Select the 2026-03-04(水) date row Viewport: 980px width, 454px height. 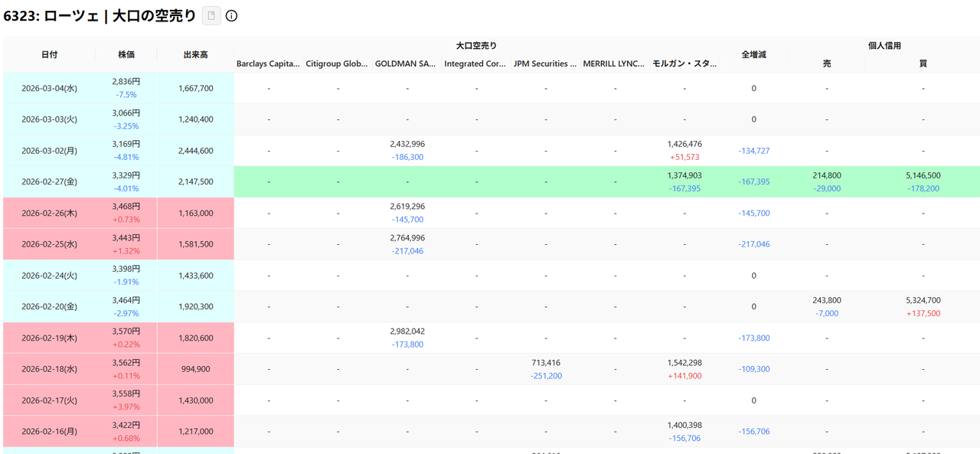49,88
